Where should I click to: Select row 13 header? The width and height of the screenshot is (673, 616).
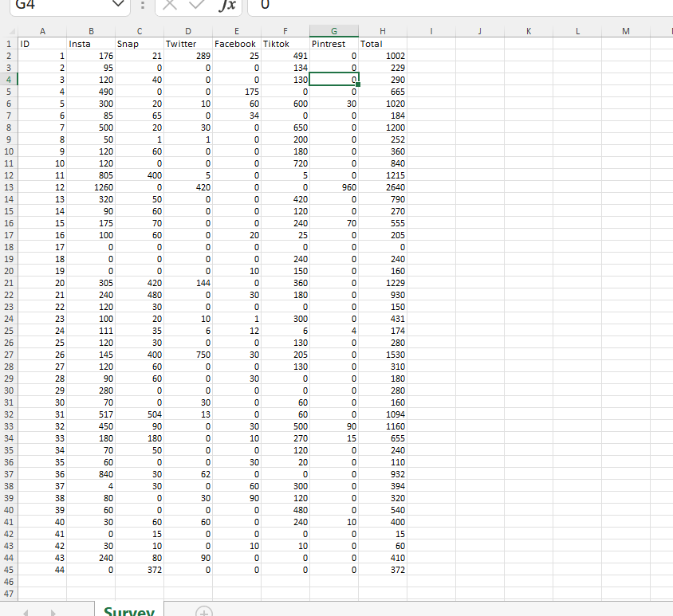pos(9,187)
